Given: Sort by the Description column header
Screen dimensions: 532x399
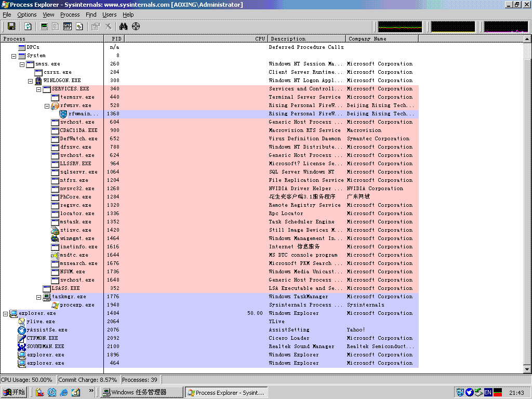Looking at the screenshot, I should (x=307, y=38).
